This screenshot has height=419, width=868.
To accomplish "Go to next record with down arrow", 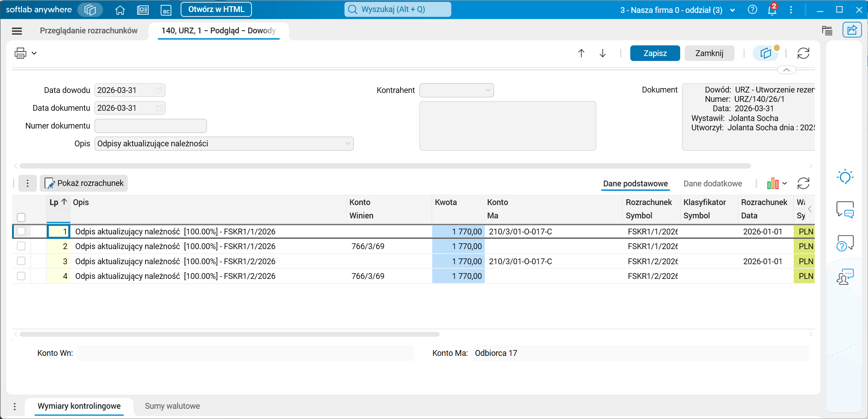I will [603, 53].
